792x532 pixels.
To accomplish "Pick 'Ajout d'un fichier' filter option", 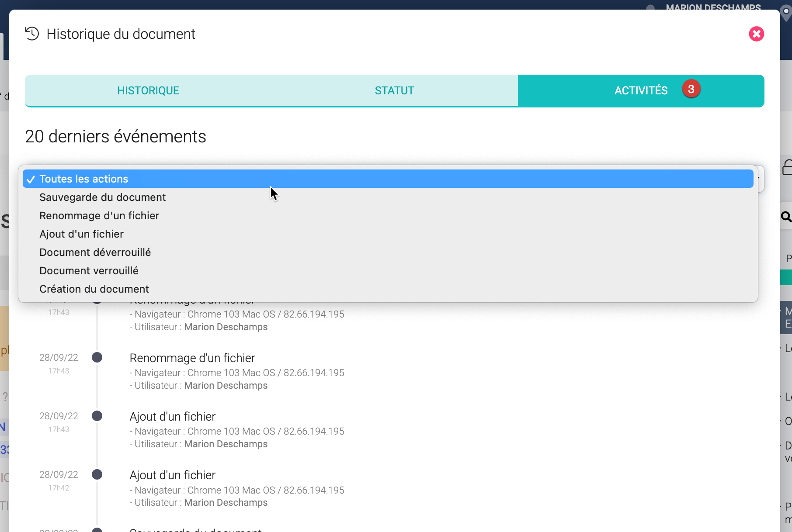I will pyautogui.click(x=81, y=234).
